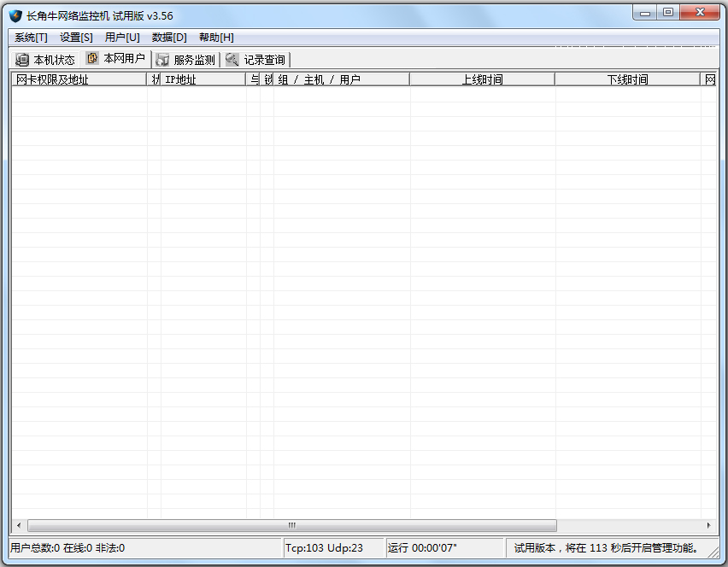Open the 系统[T] menu
The image size is (728, 567).
pyautogui.click(x=31, y=38)
